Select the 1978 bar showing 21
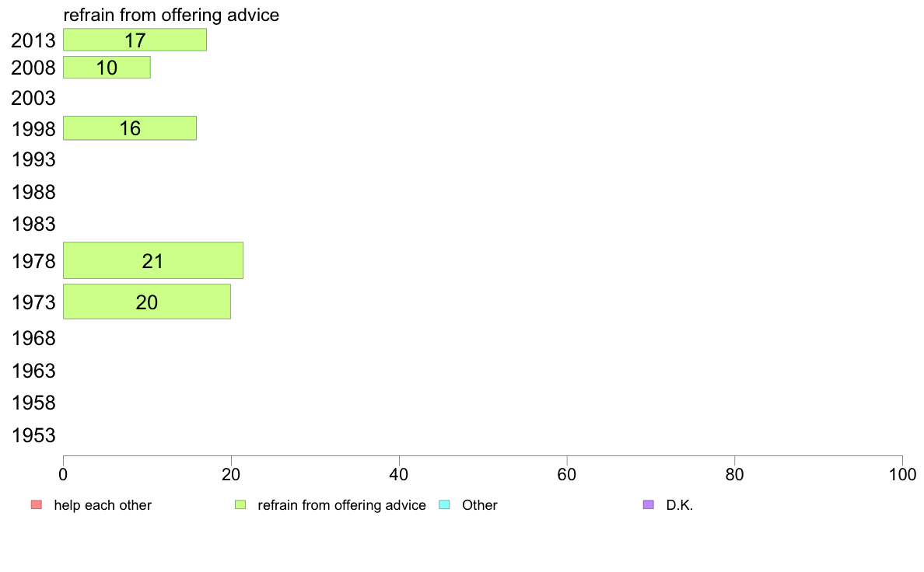 pyautogui.click(x=153, y=260)
